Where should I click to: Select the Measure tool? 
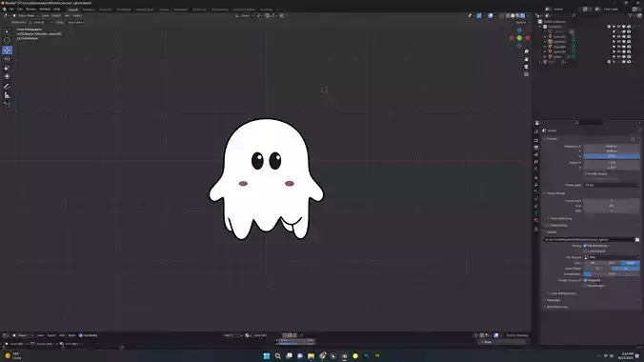click(x=7, y=95)
